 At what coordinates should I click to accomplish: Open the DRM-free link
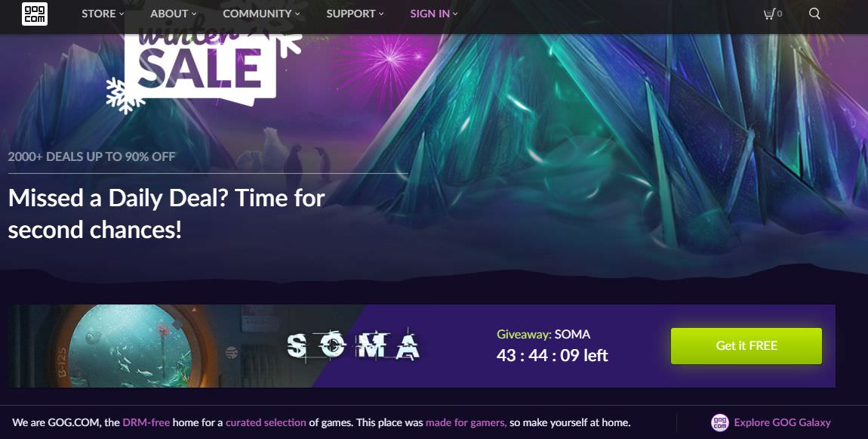click(x=146, y=422)
